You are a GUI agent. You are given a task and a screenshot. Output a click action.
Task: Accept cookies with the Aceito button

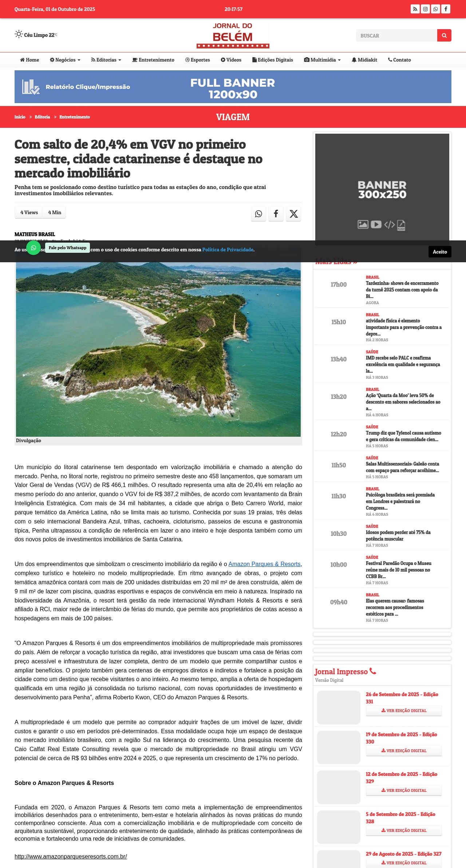(x=439, y=252)
